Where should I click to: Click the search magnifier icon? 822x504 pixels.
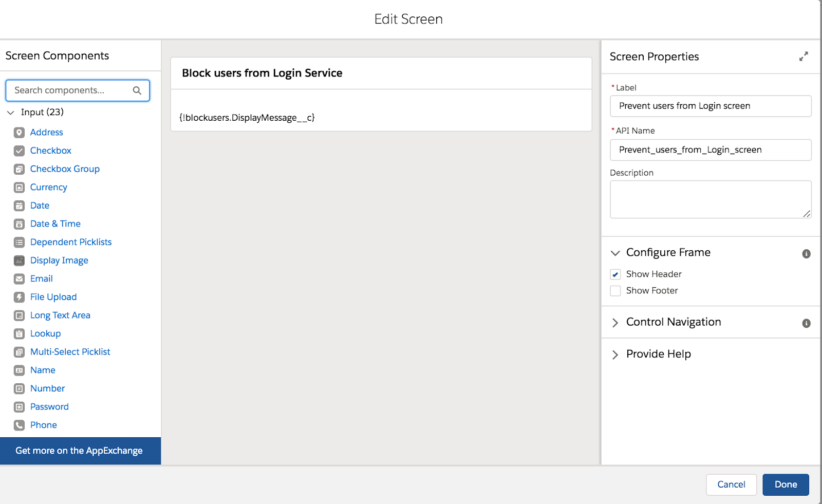click(x=137, y=90)
